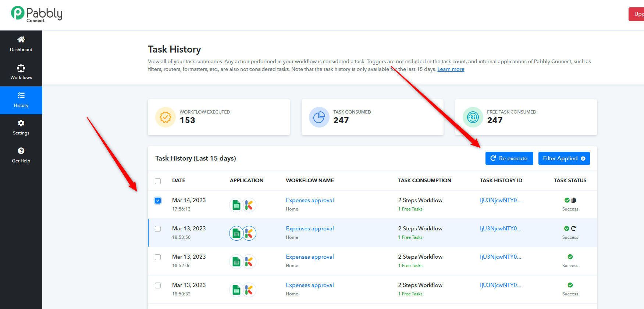Click the Workflow Executed count 153
This screenshot has width=644, height=309.
click(x=187, y=120)
